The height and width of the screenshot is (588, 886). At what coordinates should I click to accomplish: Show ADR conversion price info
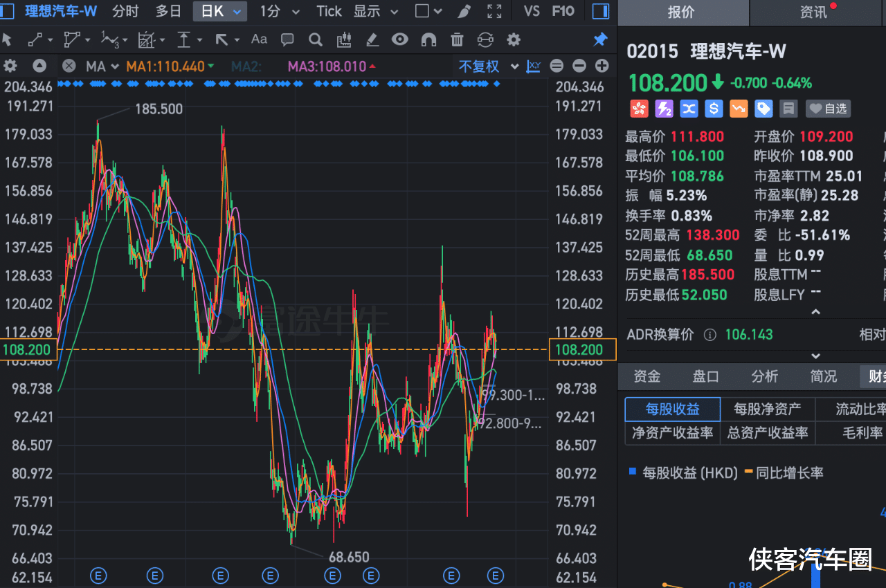click(709, 335)
